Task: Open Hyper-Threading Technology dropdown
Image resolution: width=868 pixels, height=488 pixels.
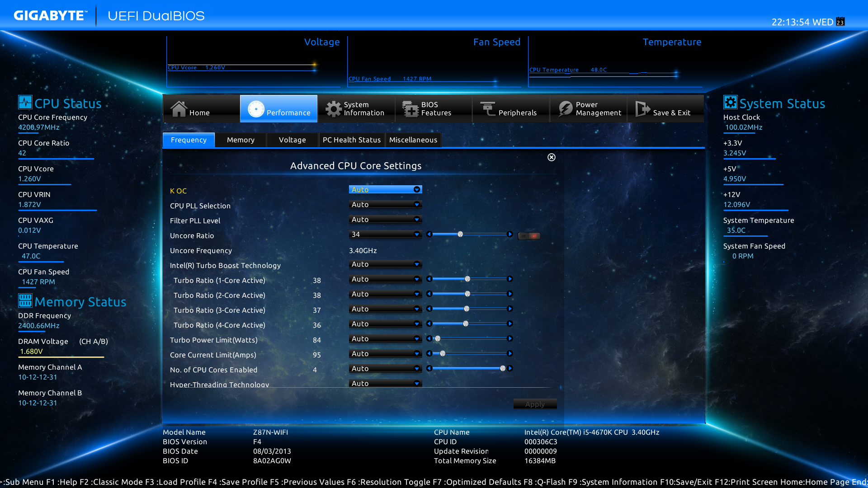Action: tap(385, 383)
